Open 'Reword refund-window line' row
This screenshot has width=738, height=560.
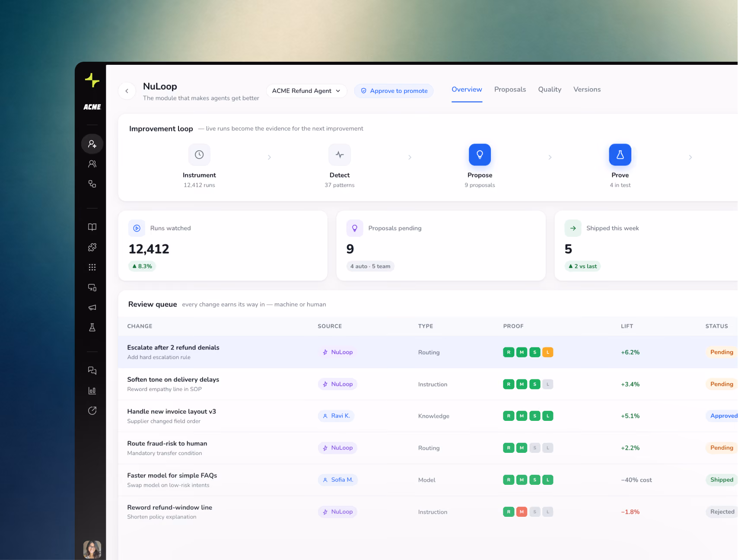(428, 512)
